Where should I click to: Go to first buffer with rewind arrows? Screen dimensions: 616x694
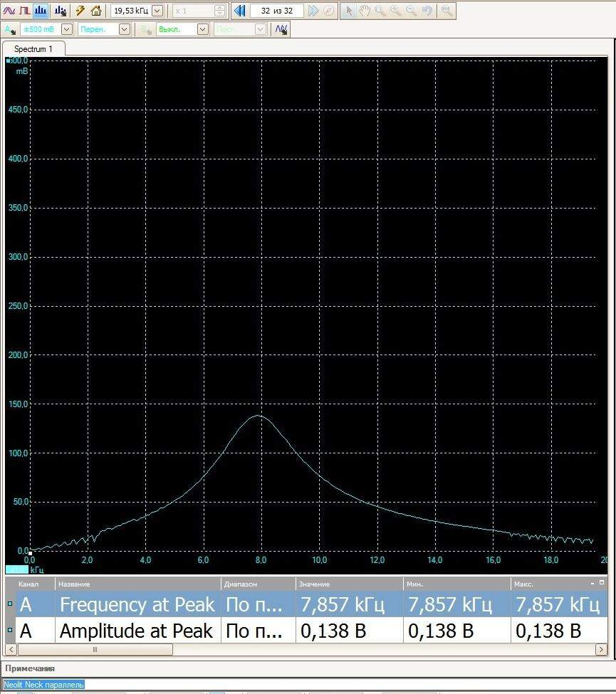pos(240,11)
